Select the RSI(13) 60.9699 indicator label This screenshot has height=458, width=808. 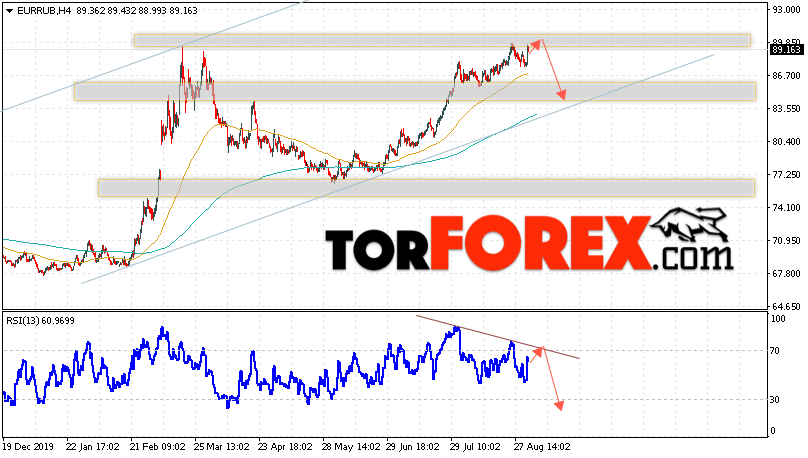coord(40,321)
